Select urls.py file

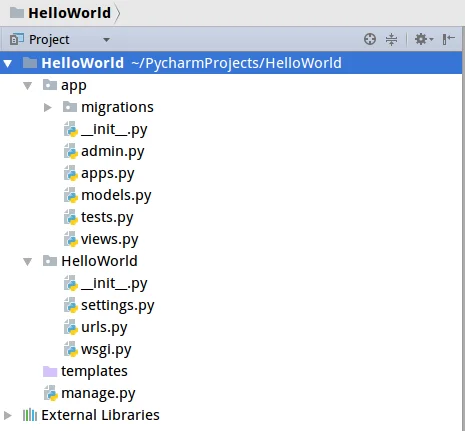tap(104, 327)
